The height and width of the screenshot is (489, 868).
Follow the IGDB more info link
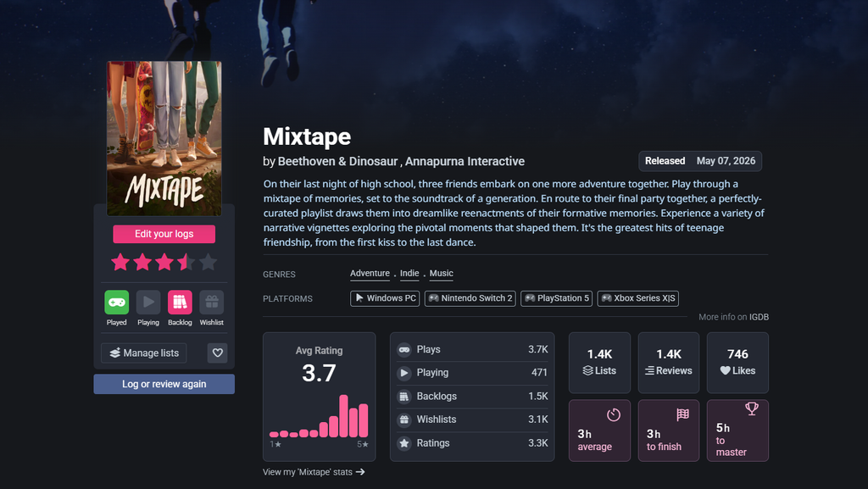point(759,317)
